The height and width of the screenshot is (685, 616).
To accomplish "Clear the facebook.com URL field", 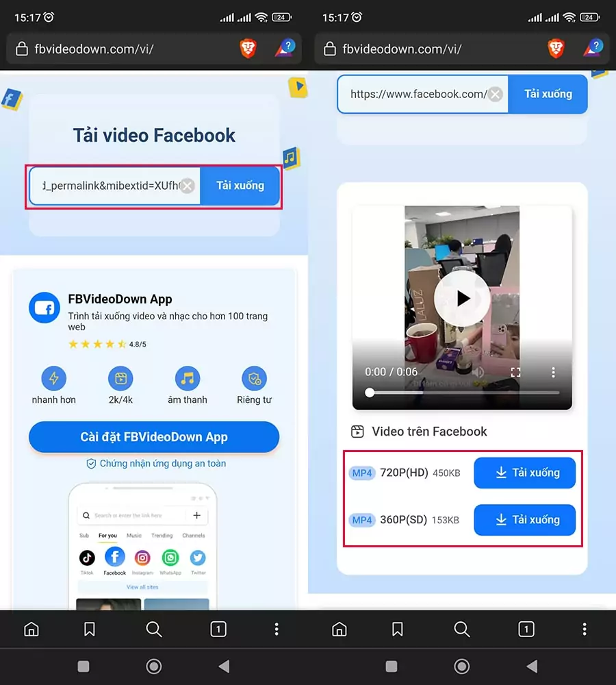I will click(495, 94).
